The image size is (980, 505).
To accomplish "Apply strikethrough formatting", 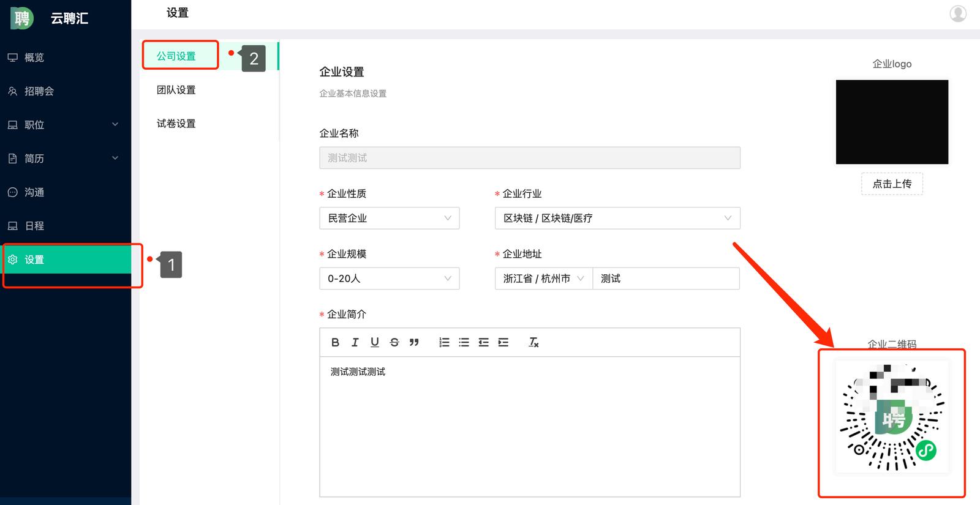I will click(394, 342).
